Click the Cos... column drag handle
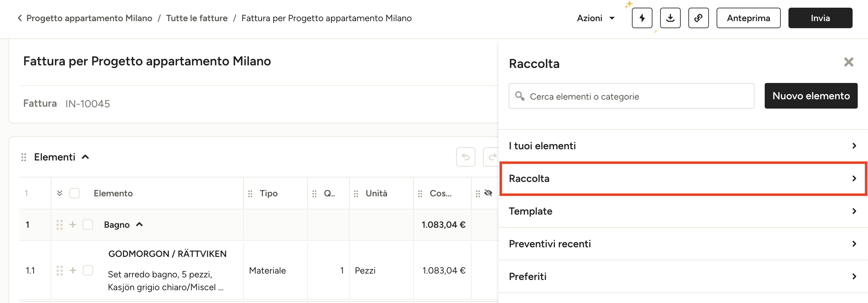Screen dimensions: 868x303 coord(420,194)
